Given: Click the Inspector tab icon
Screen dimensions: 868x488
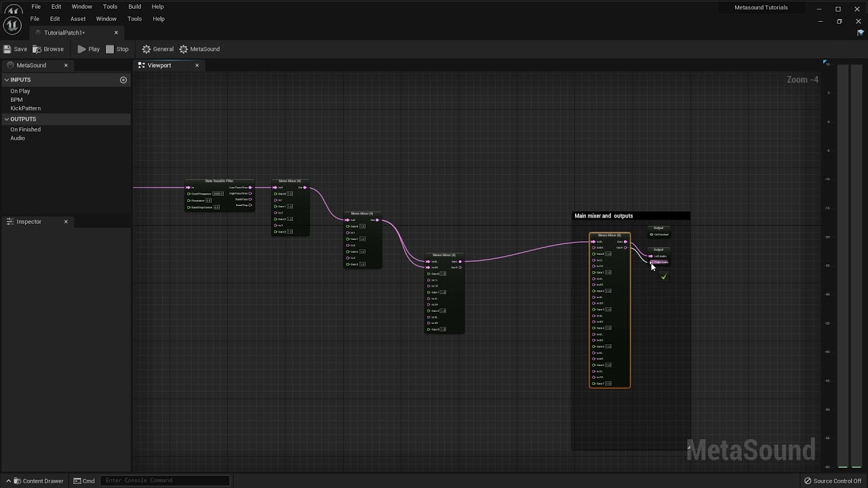Looking at the screenshot, I should tap(11, 222).
